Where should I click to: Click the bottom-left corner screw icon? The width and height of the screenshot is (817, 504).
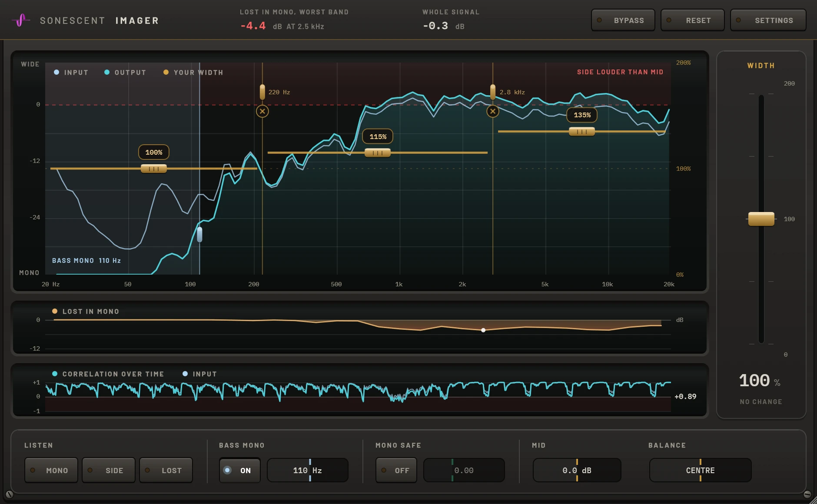[x=9, y=494]
